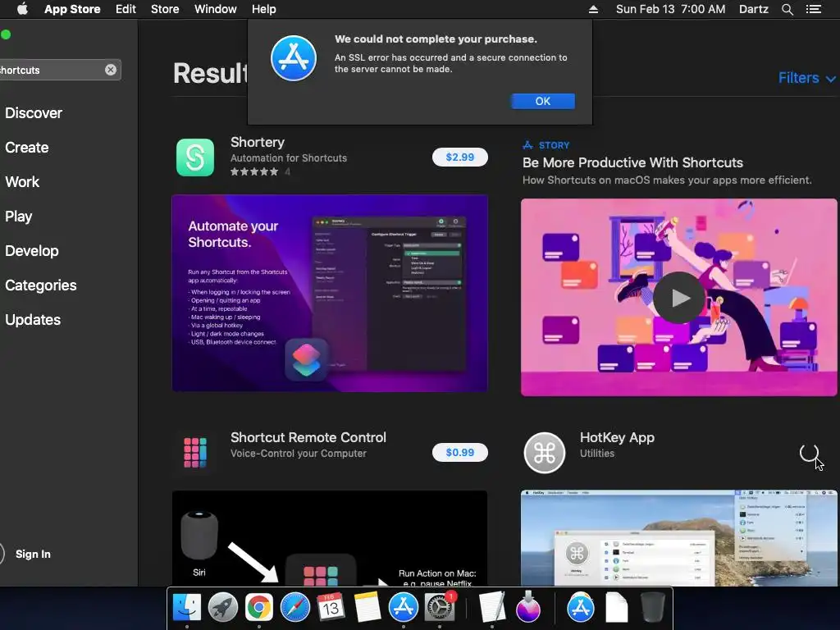The width and height of the screenshot is (840, 630).
Task: Click the date and time in menu bar
Action: 670,9
